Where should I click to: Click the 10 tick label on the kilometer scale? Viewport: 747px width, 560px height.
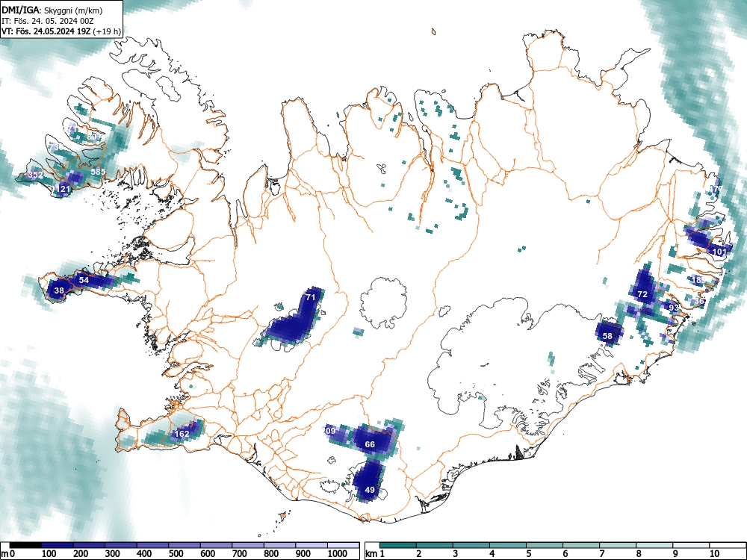[713, 554]
